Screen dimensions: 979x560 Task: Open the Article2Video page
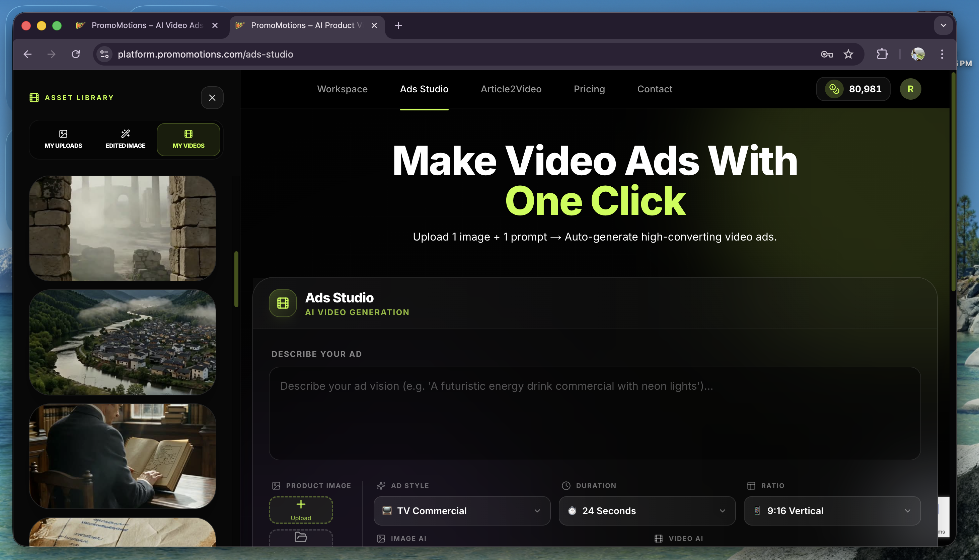(511, 89)
